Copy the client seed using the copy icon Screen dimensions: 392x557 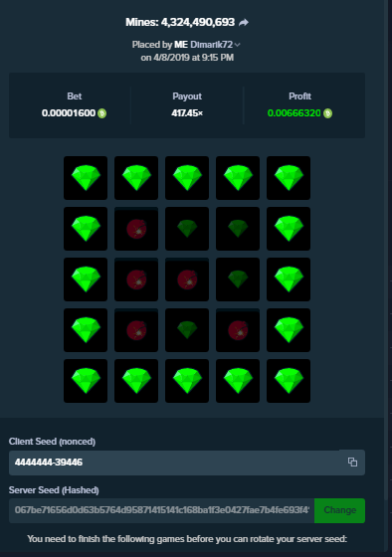point(352,462)
